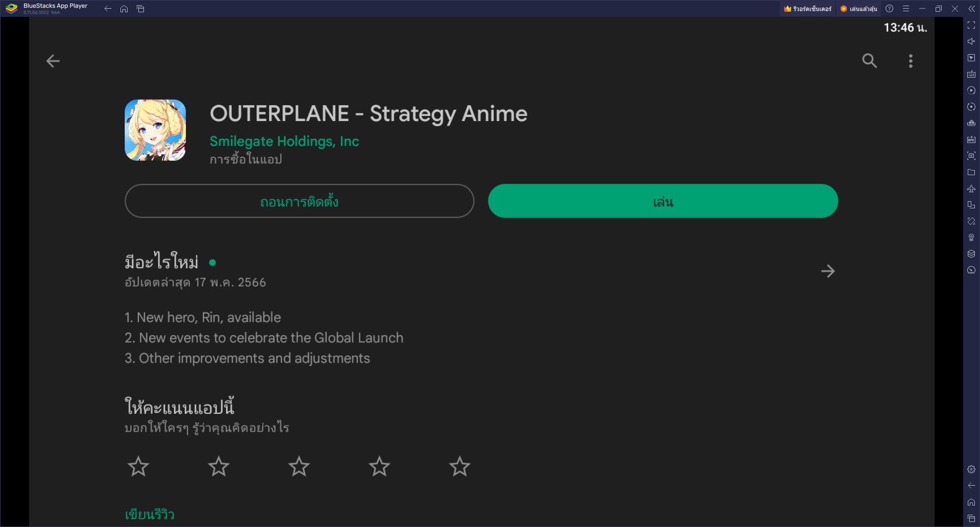Set location with the pin icon
Screen dimensions: 980x527
pos(971,237)
